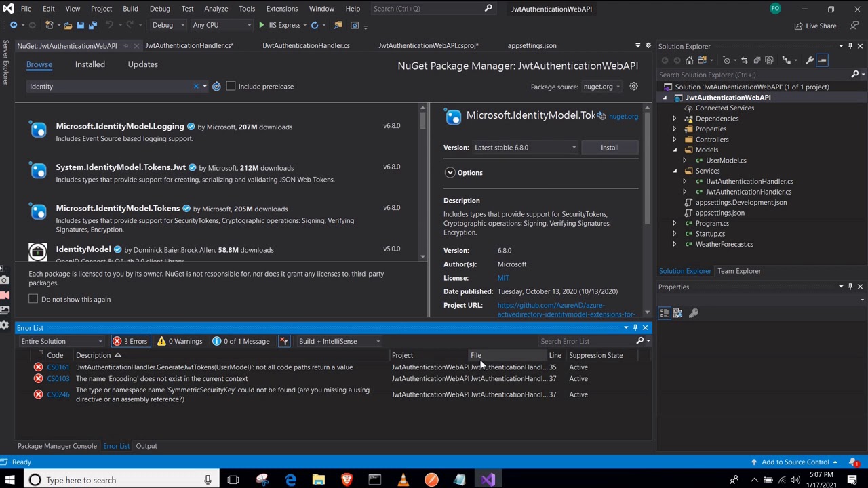Open the Extensions menu
This screenshot has width=868, height=488.
click(281, 9)
